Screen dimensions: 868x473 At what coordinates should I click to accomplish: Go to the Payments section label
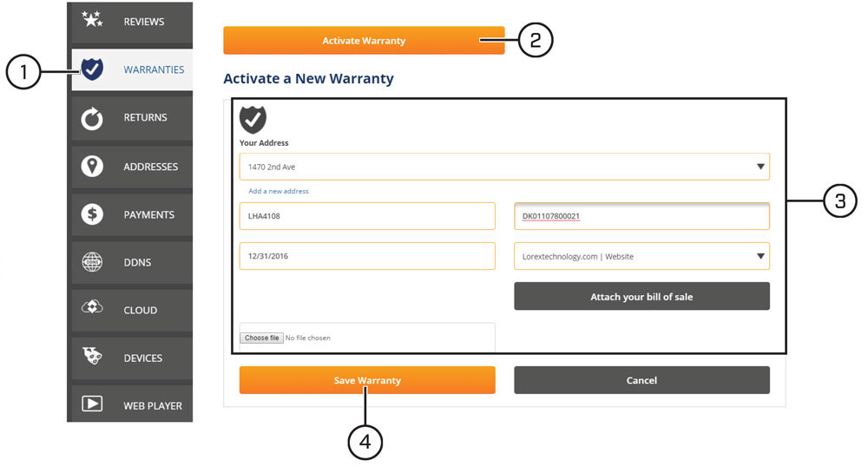coord(149,214)
